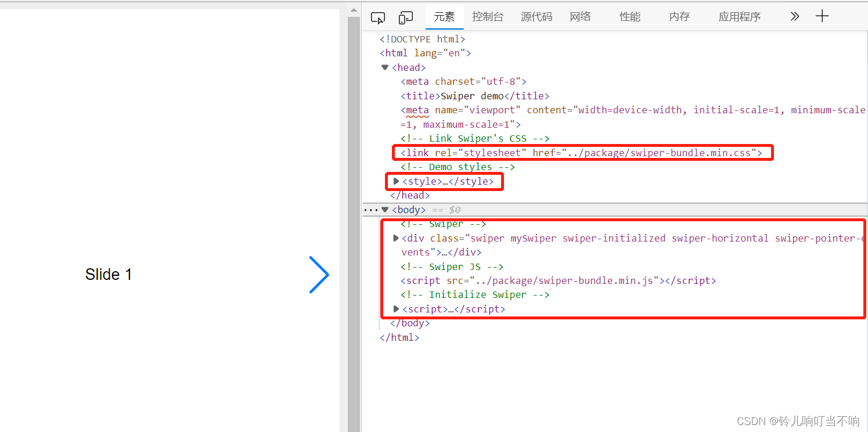This screenshot has width=868, height=432.
Task: Select the closing html tag
Action: tap(399, 337)
